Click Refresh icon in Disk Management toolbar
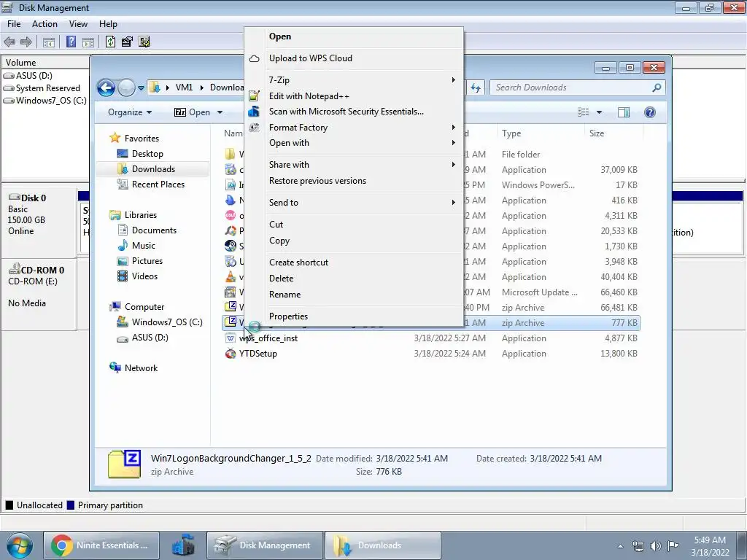 (x=111, y=42)
